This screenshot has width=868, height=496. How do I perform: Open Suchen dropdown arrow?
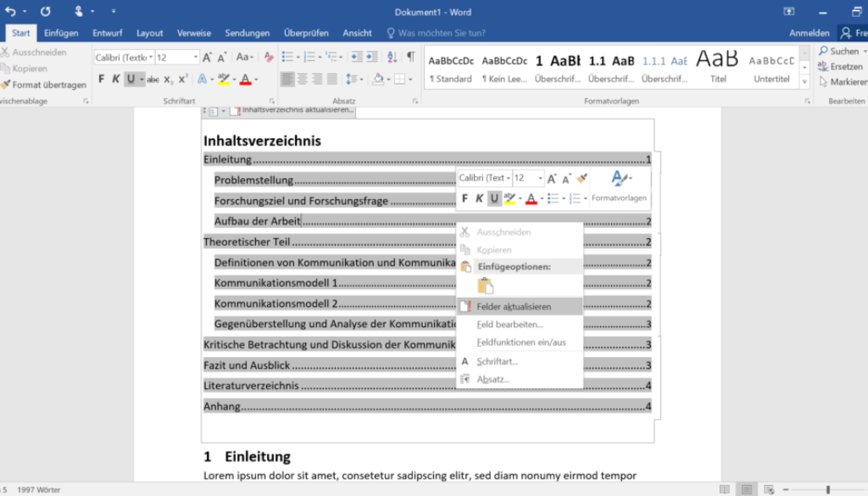[x=865, y=52]
